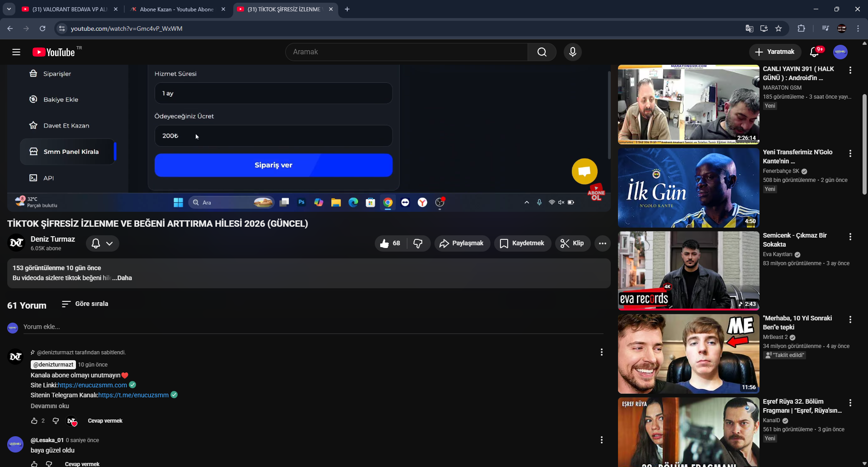This screenshot has height=467, width=868.
Task: Open the YouTube guide hamburger menu
Action: 16,52
